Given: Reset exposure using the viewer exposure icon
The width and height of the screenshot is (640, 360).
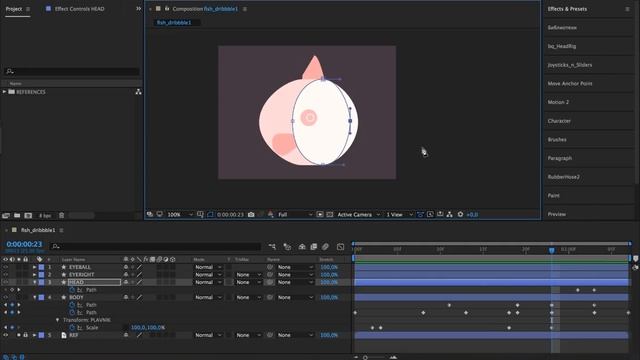Looking at the screenshot, I should coord(460,215).
